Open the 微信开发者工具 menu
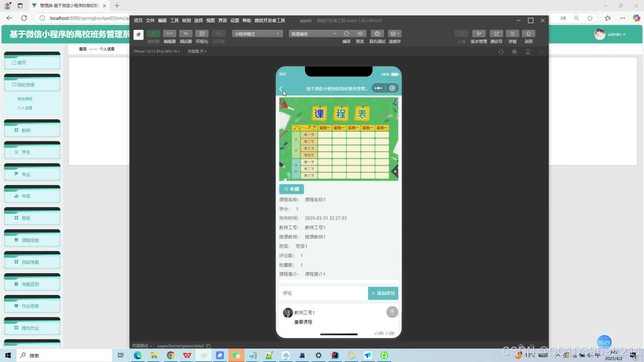644x362 pixels. pos(269,20)
